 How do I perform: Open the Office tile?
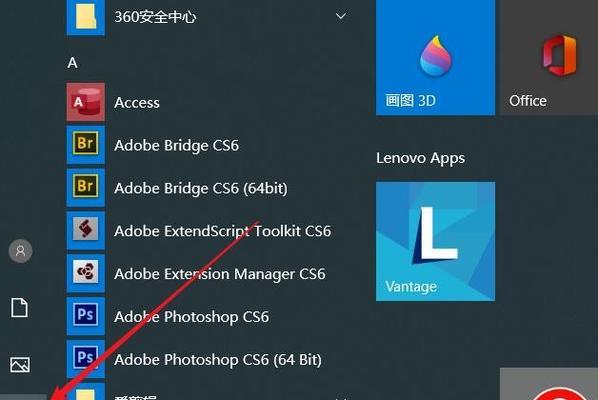coord(549,57)
